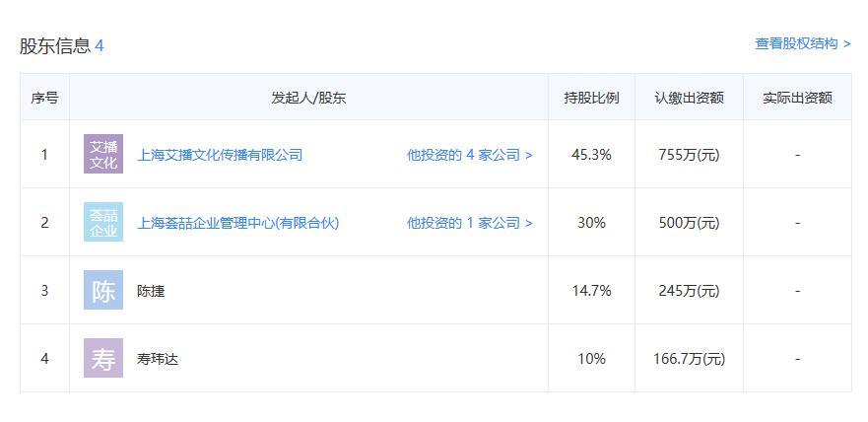This screenshot has width=868, height=422.
Task: Expand 他投资的 4 家公司
Action: point(469,155)
